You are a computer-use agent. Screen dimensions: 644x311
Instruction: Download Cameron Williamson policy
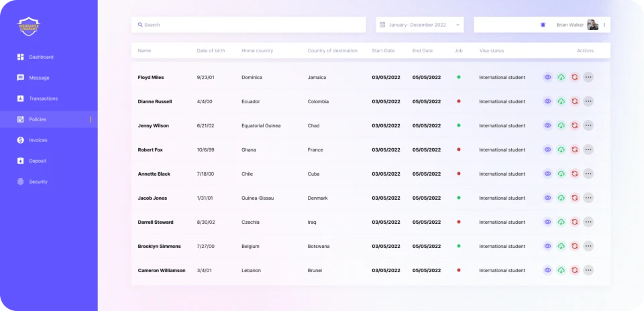tap(561, 270)
